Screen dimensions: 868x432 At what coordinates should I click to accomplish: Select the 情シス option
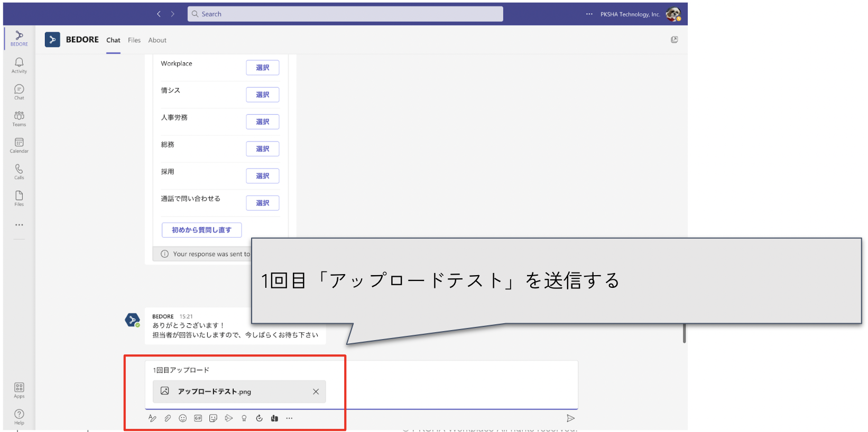point(262,95)
